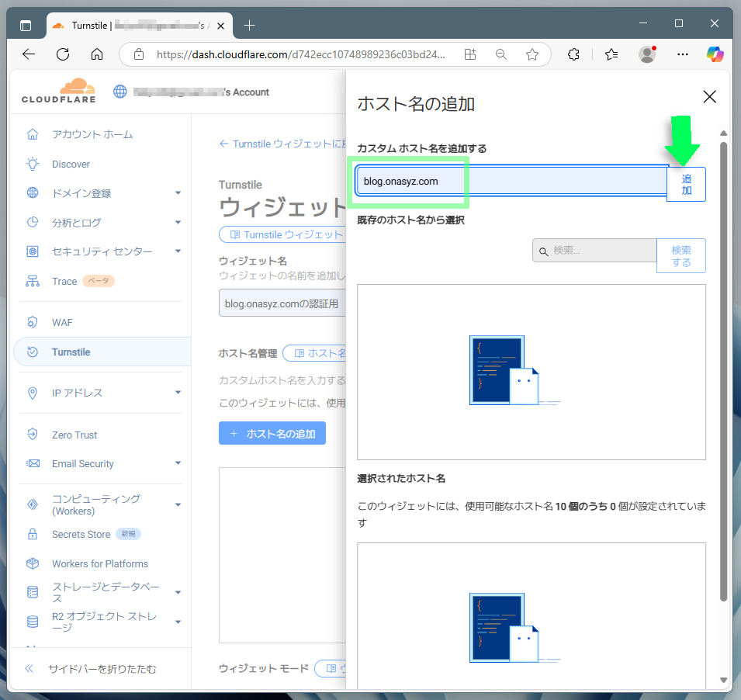
Task: Click the 新規 badge next to Secrets Store
Action: click(128, 534)
